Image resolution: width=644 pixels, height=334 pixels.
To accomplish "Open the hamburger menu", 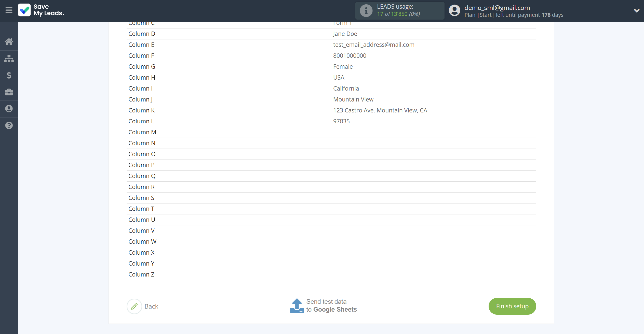I will (x=9, y=10).
